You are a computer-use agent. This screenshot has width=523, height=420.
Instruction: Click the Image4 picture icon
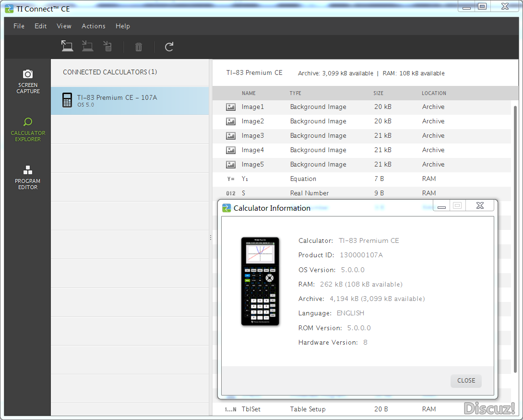[x=230, y=150]
